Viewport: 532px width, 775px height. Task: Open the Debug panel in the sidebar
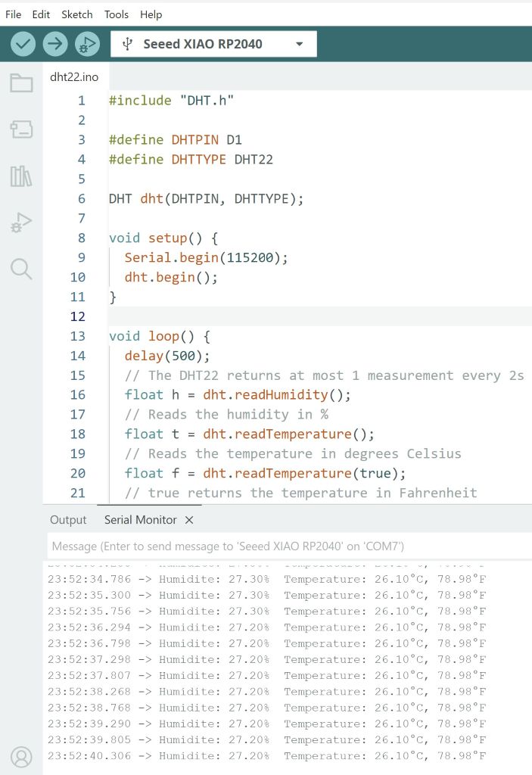pyautogui.click(x=21, y=223)
